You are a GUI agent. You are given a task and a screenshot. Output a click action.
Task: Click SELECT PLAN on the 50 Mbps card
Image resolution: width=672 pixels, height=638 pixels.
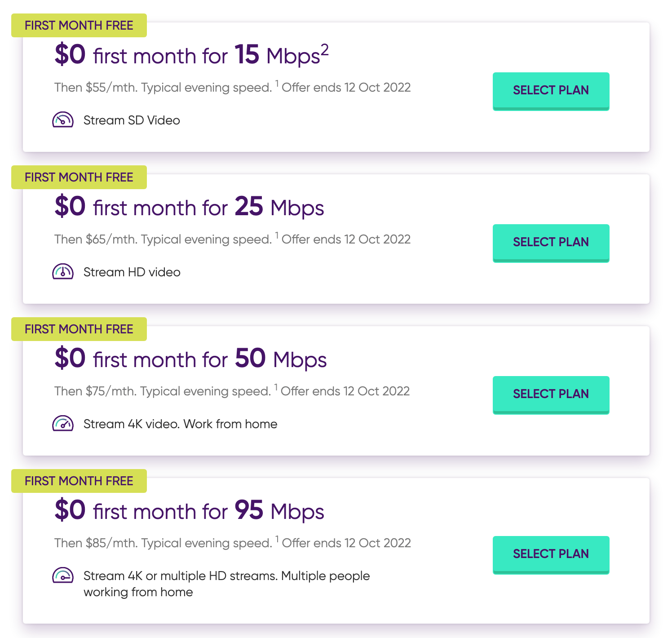click(551, 394)
